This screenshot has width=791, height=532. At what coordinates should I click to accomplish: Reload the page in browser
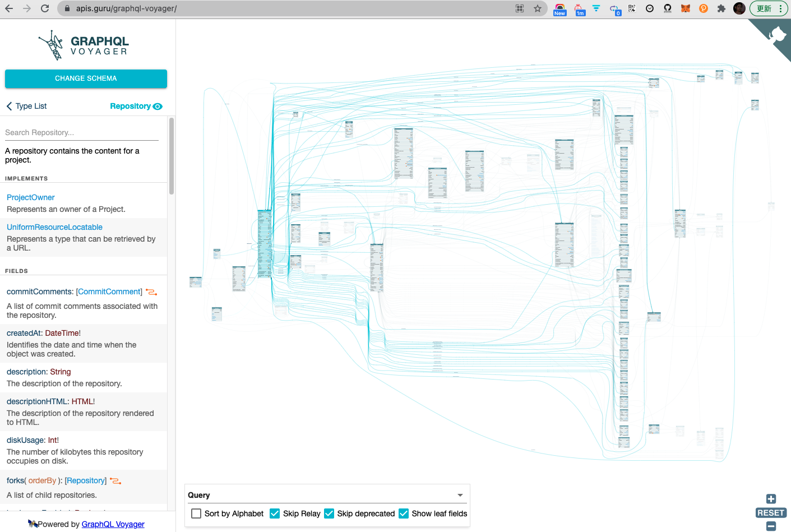click(45, 8)
